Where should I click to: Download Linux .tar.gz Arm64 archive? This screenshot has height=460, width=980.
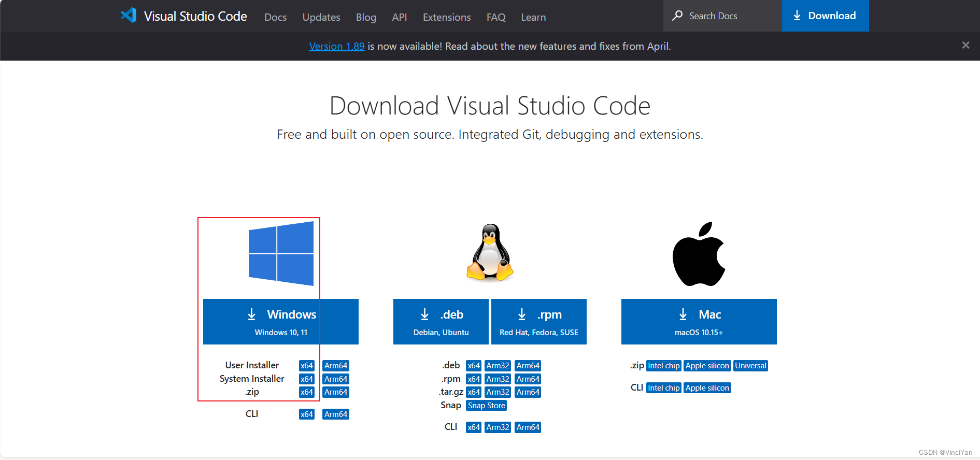click(528, 392)
